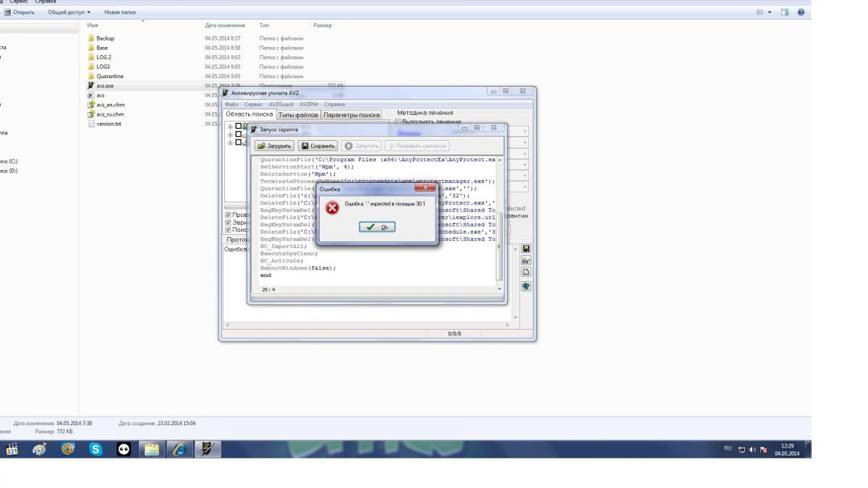The height and width of the screenshot is (488, 868).
Task: Expand the second node in the AVZ search tree
Action: (231, 134)
